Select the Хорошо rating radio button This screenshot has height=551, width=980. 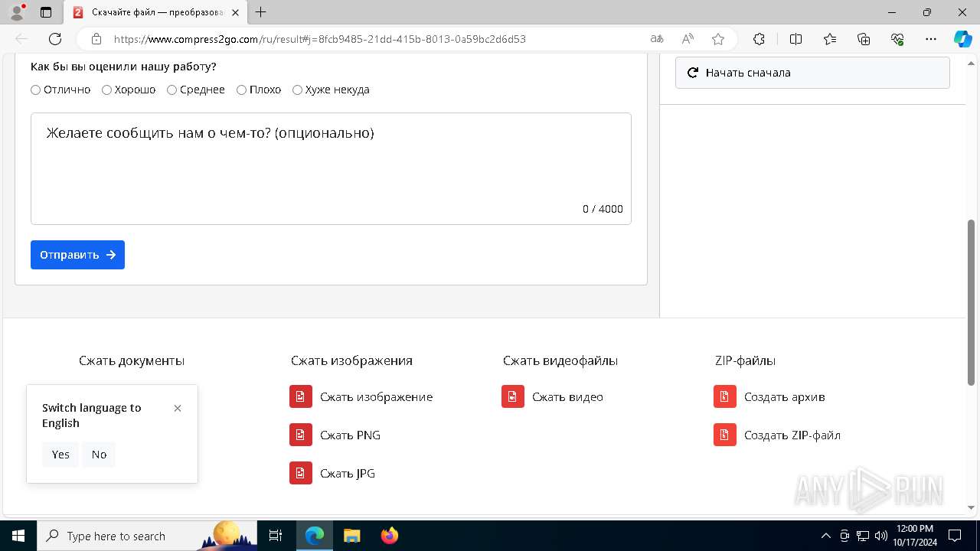(106, 90)
